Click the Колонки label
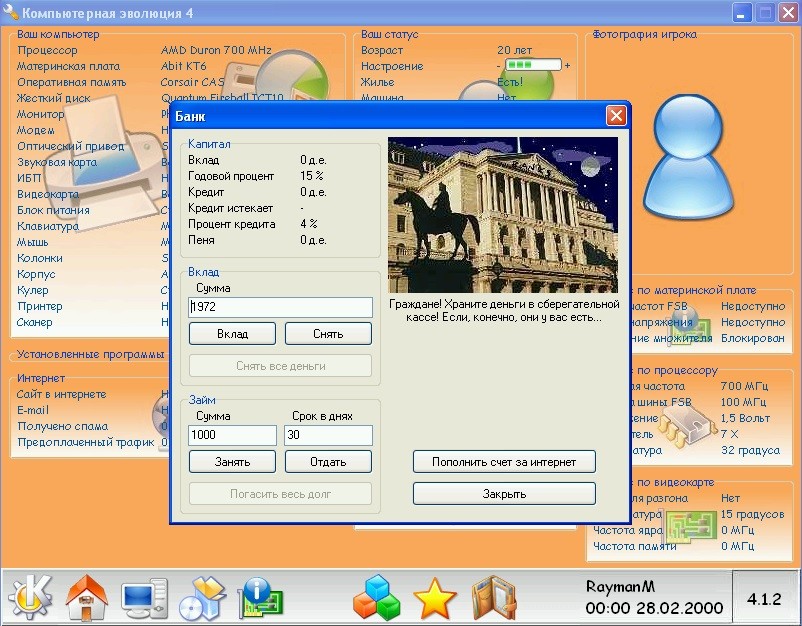 coord(40,258)
